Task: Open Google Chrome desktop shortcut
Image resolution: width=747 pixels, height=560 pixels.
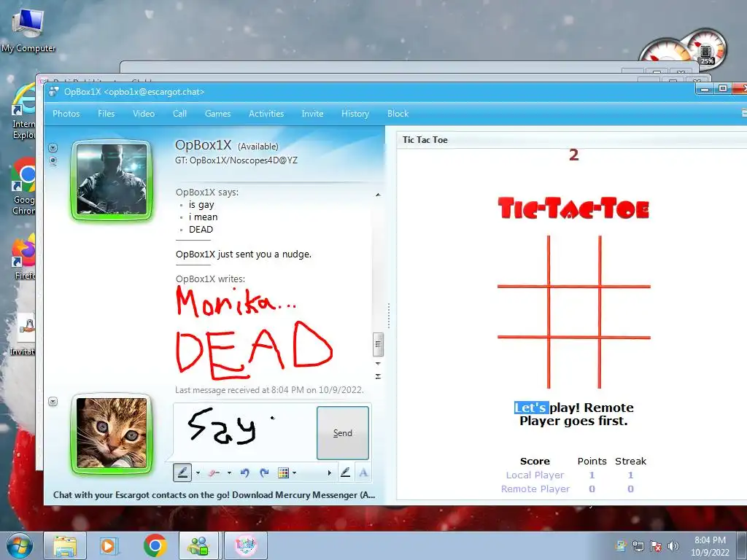Action: (24, 187)
